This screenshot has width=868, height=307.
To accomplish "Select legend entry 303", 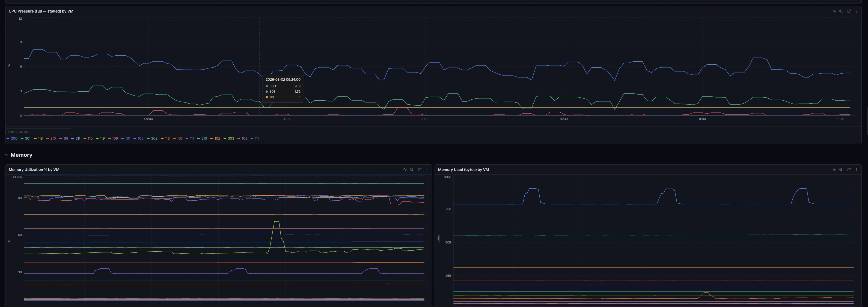I will click(229, 138).
